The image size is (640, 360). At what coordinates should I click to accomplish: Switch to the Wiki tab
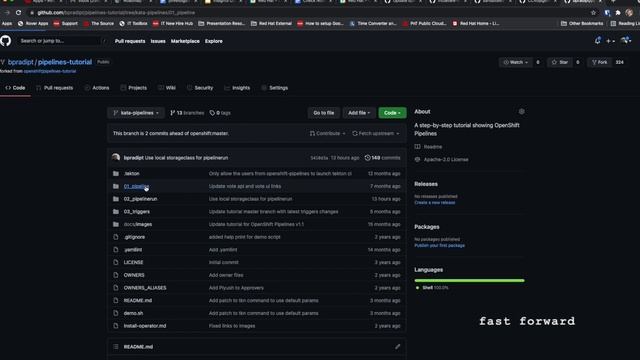point(167,88)
